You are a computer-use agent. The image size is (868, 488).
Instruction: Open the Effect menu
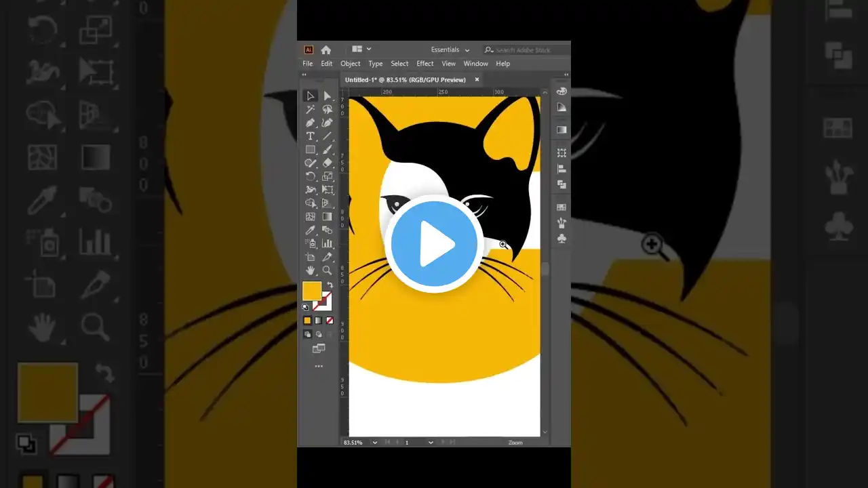pos(425,64)
